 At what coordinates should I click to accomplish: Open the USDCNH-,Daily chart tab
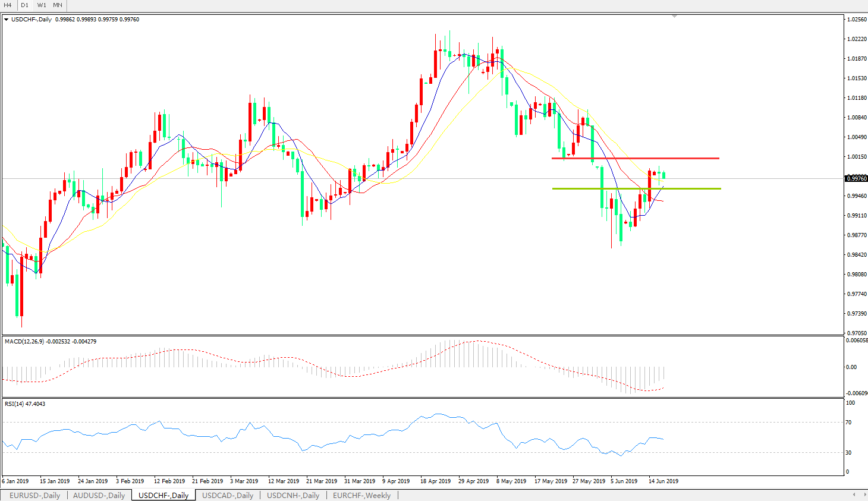293,495
